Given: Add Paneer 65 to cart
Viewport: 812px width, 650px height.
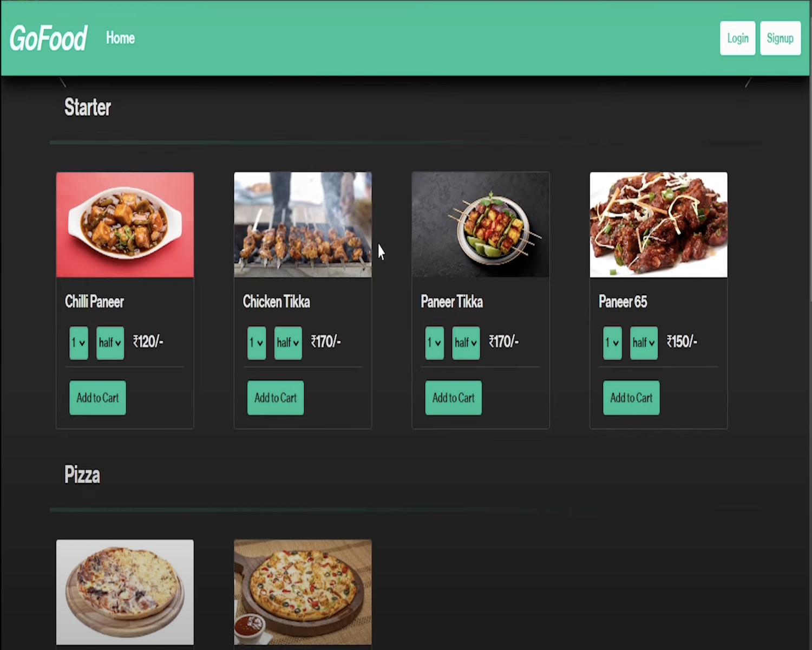Looking at the screenshot, I should click(631, 398).
